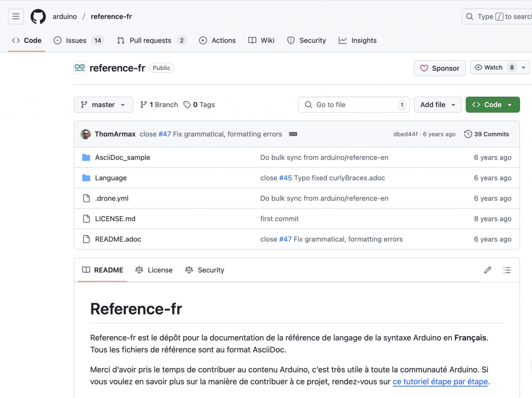Click ThomArmax avatar image
The height and width of the screenshot is (398, 532).
tap(86, 134)
